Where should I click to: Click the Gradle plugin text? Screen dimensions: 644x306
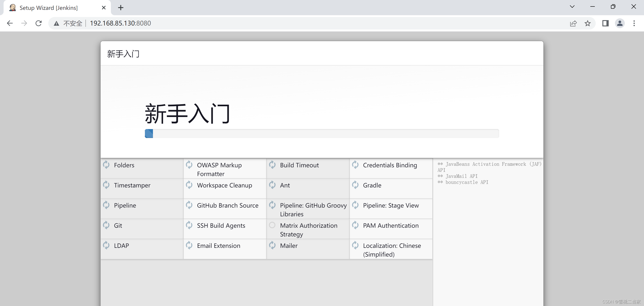(372, 185)
